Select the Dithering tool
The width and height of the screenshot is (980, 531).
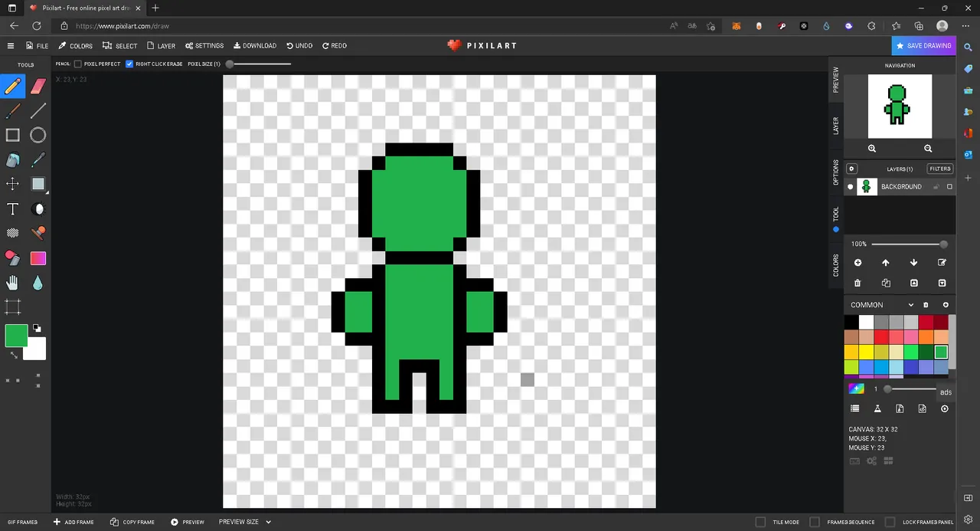click(13, 233)
